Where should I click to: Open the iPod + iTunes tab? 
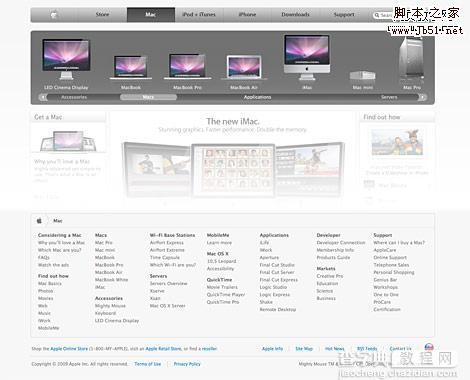coord(199,15)
